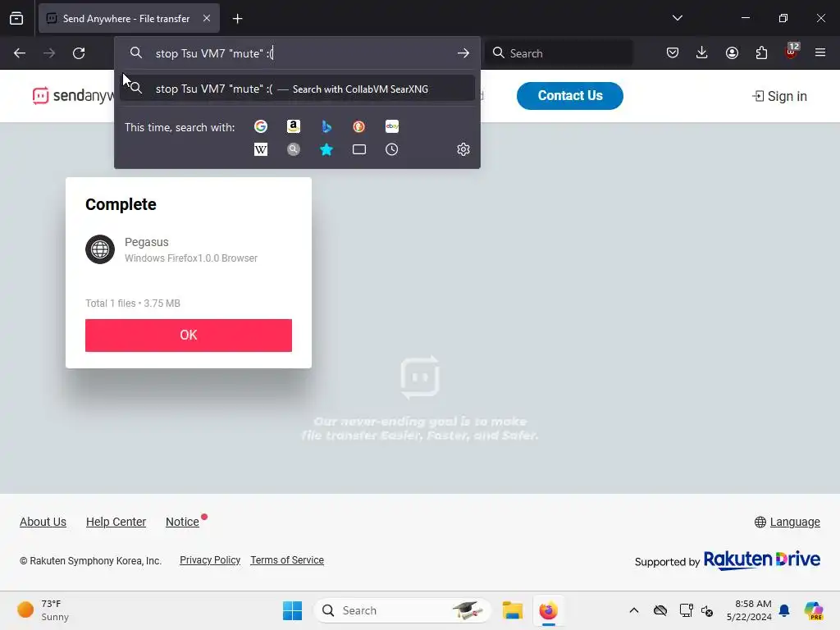
Task: Select Send Anywhere - File transfer tab
Action: [x=129, y=18]
